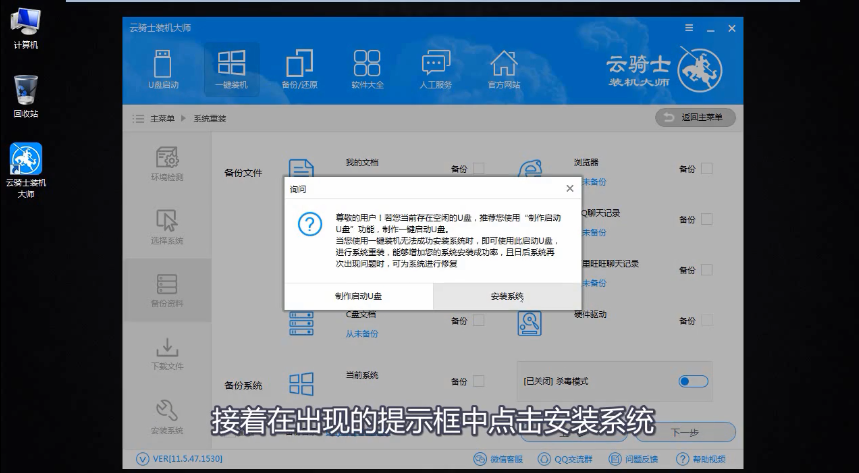
Task: Check the 当前系统 backup checkbox
Action: (x=478, y=381)
